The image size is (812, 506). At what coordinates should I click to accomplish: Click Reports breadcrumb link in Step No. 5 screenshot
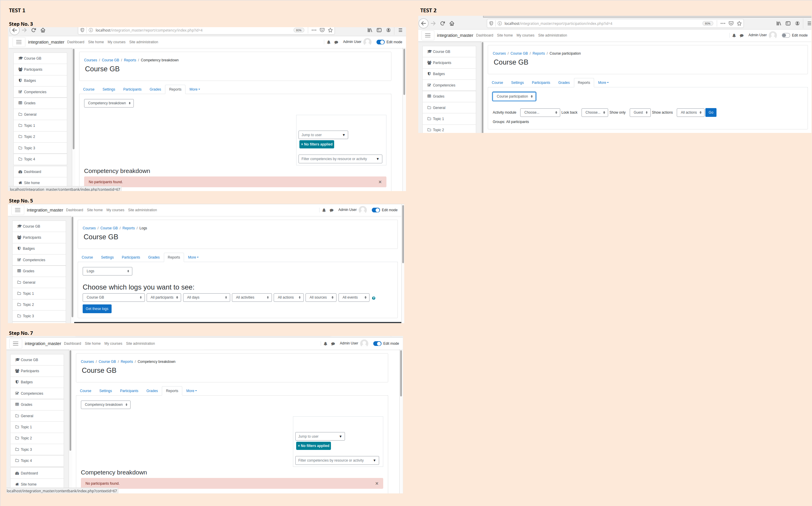pos(129,228)
